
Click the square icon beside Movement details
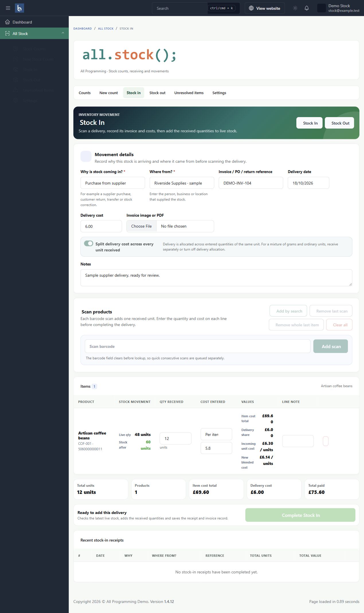(86, 156)
